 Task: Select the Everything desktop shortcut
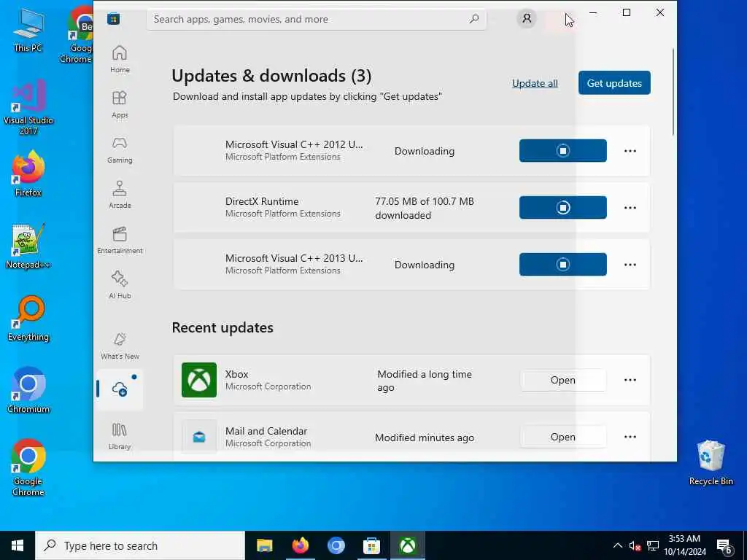(28, 319)
